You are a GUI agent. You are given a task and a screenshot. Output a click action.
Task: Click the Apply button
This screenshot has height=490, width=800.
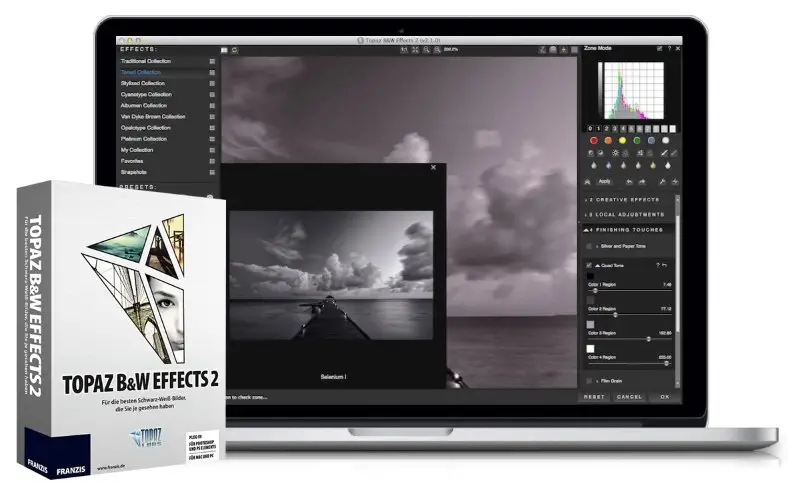(605, 182)
